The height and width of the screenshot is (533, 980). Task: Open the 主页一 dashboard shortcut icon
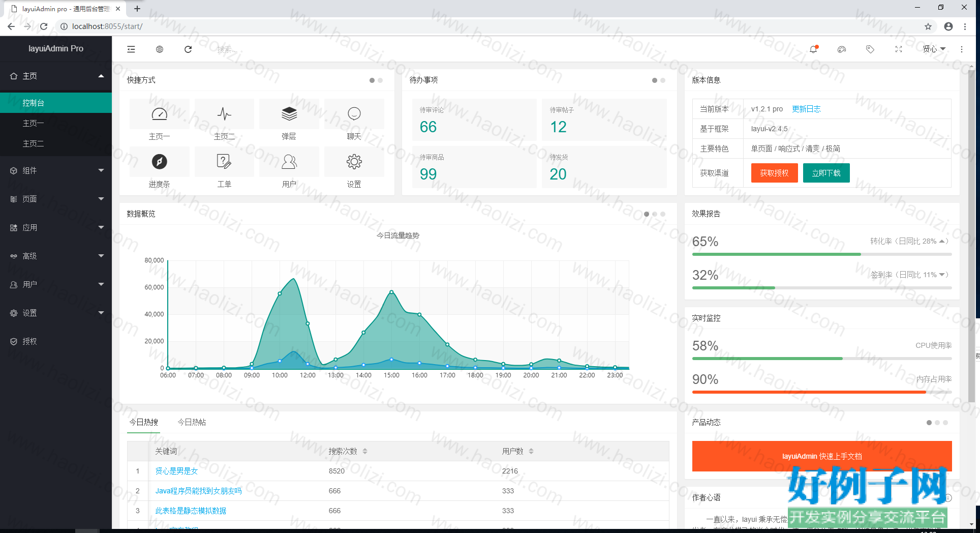tap(160, 114)
